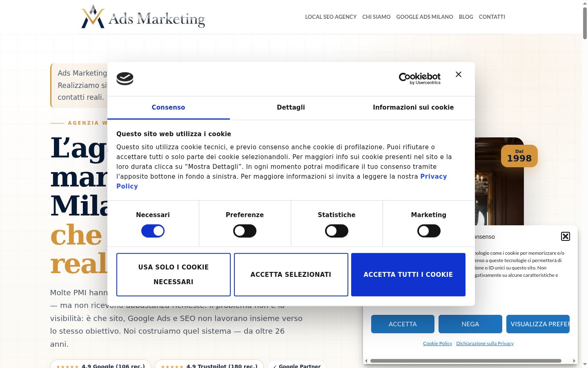The image size is (588, 368).
Task: Click Usa solo i cookie necessari
Action: 174,274
